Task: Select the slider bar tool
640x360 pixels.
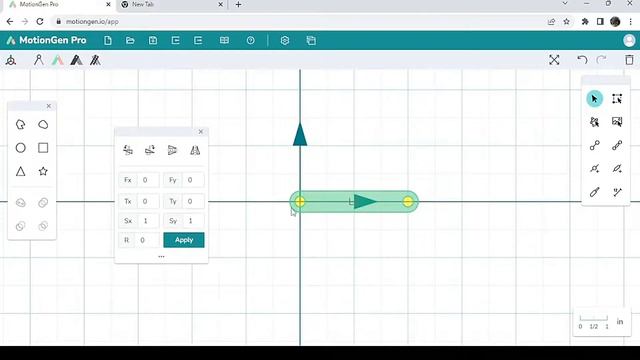Action: pos(595,192)
